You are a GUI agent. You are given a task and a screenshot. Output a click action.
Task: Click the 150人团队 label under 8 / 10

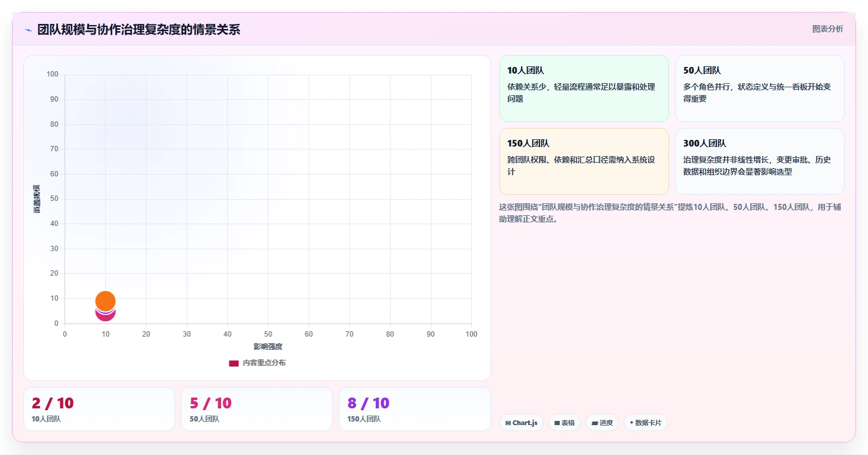click(x=364, y=419)
